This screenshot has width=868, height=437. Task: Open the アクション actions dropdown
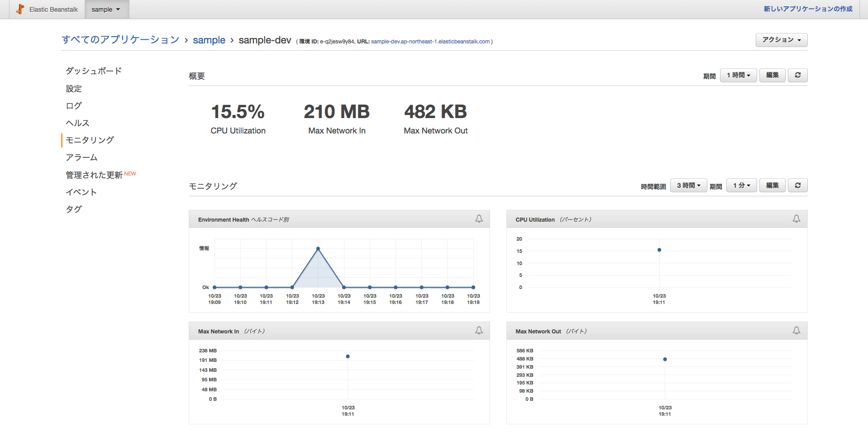tap(782, 40)
